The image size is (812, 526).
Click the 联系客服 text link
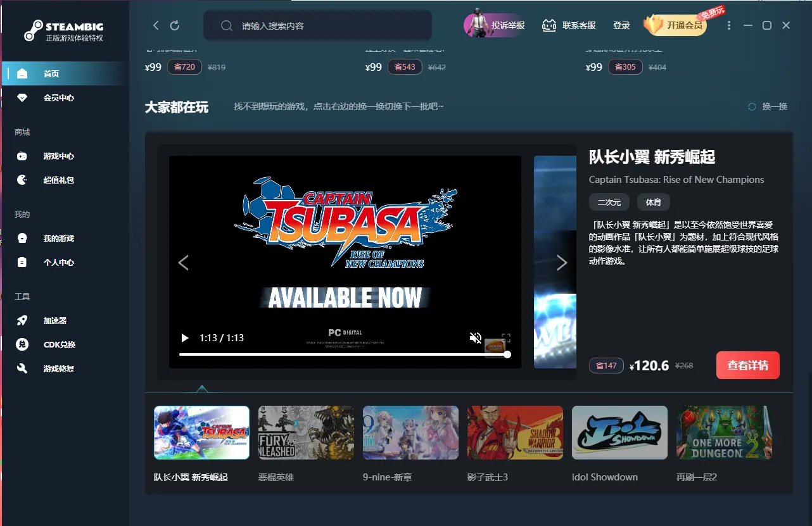(579, 25)
